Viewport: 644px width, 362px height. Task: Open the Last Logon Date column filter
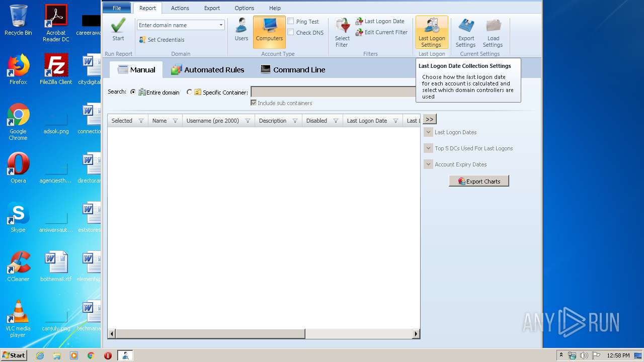395,121
